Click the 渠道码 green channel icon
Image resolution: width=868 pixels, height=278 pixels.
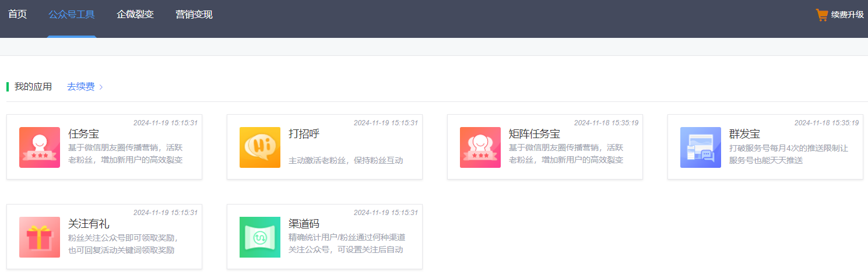click(x=260, y=237)
